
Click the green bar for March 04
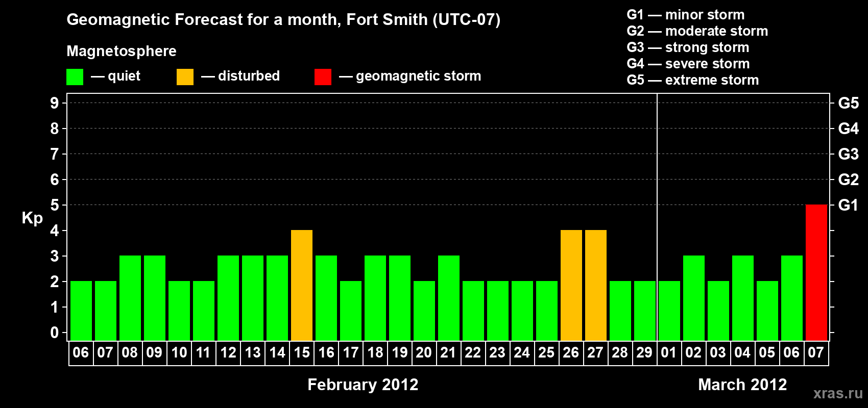tap(743, 298)
